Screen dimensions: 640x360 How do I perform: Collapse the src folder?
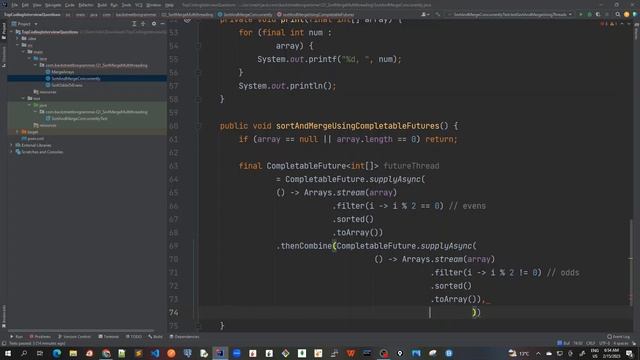click(x=18, y=45)
